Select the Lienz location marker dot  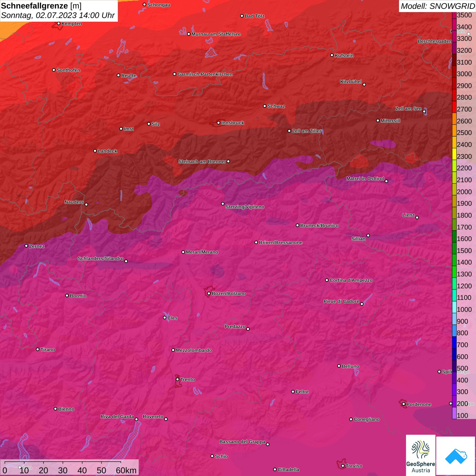pyautogui.click(x=417, y=217)
